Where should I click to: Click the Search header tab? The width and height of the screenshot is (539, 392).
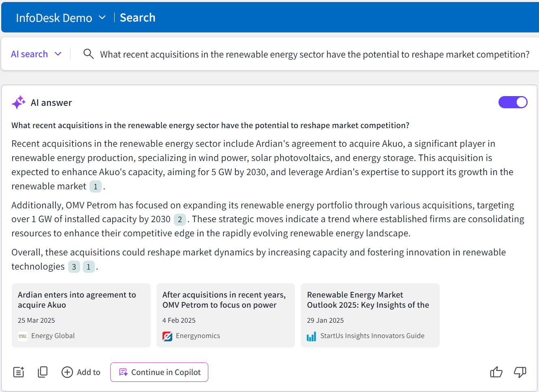(x=137, y=18)
